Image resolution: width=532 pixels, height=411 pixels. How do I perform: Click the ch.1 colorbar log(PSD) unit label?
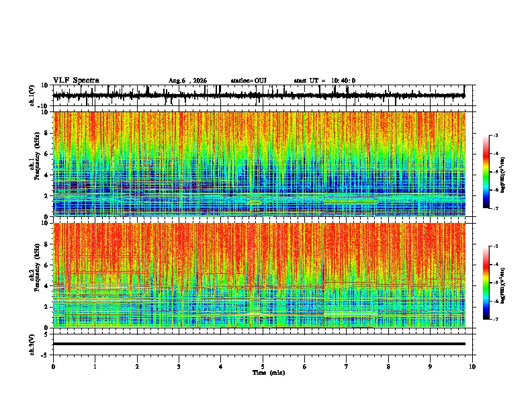click(x=503, y=175)
